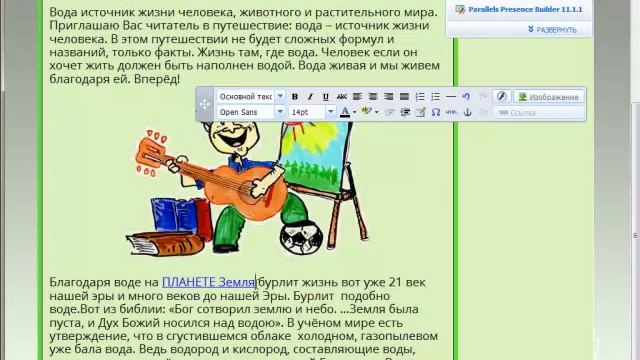
Task: Click the greyed-out redo arrow
Action: (x=482, y=97)
